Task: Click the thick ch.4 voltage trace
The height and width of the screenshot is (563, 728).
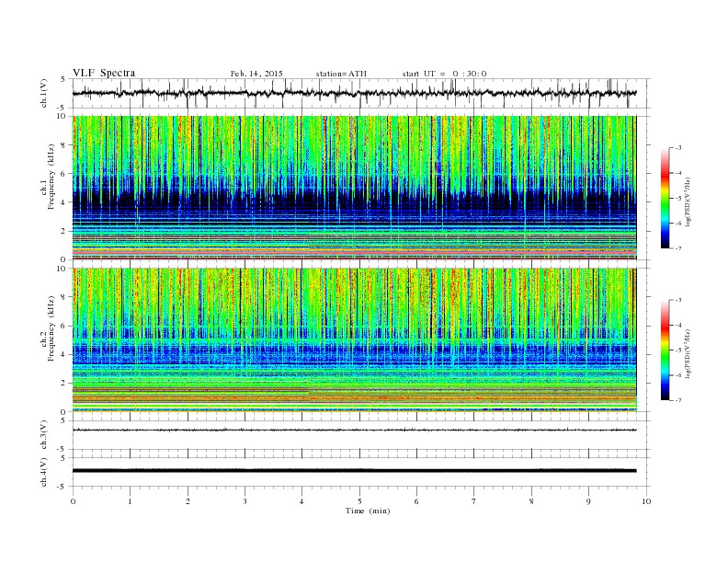Action: pyautogui.click(x=354, y=471)
